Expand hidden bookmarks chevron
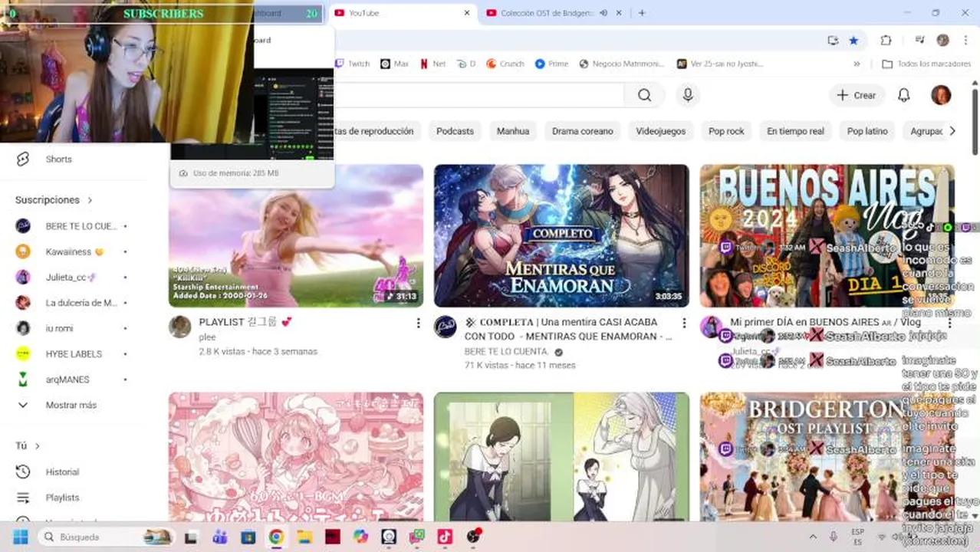Screen dimensions: 980x552 (857, 64)
